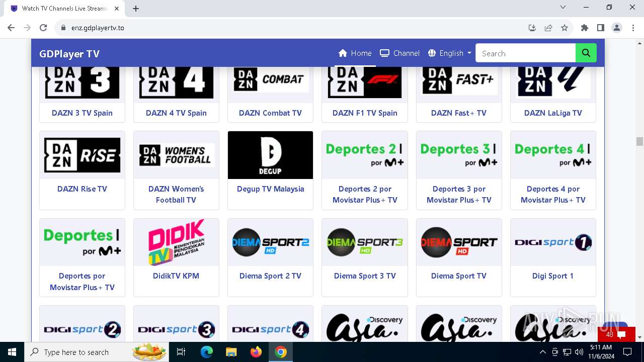The width and height of the screenshot is (644, 362).
Task: Select the Digi Sport 4 logo thumbnail
Action: [270, 324]
